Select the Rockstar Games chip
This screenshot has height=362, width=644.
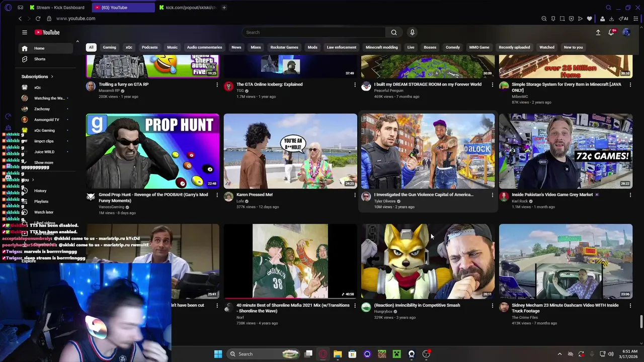pos(284,47)
